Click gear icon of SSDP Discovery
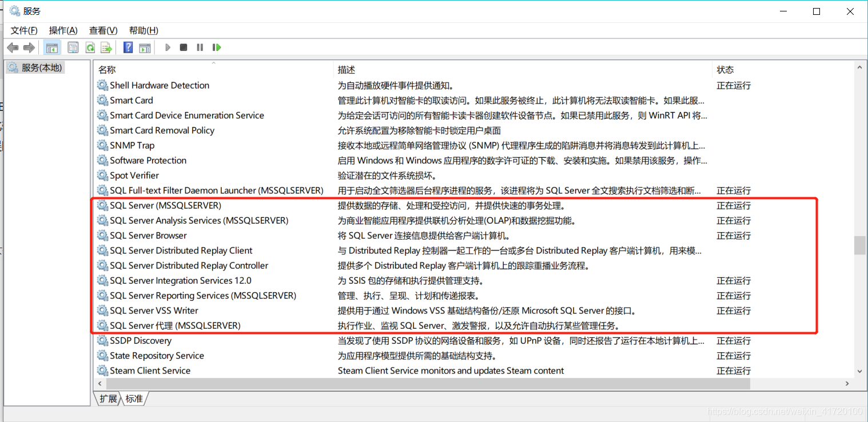 pos(102,340)
